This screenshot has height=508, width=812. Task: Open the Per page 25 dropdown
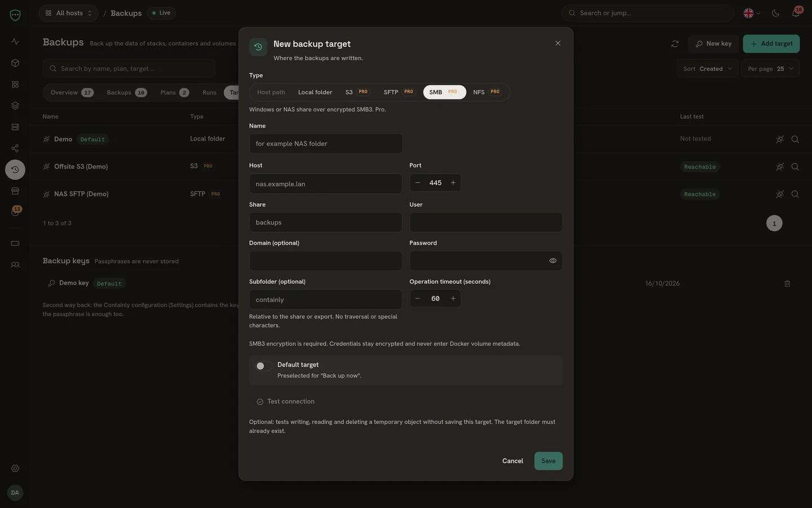(x=770, y=69)
